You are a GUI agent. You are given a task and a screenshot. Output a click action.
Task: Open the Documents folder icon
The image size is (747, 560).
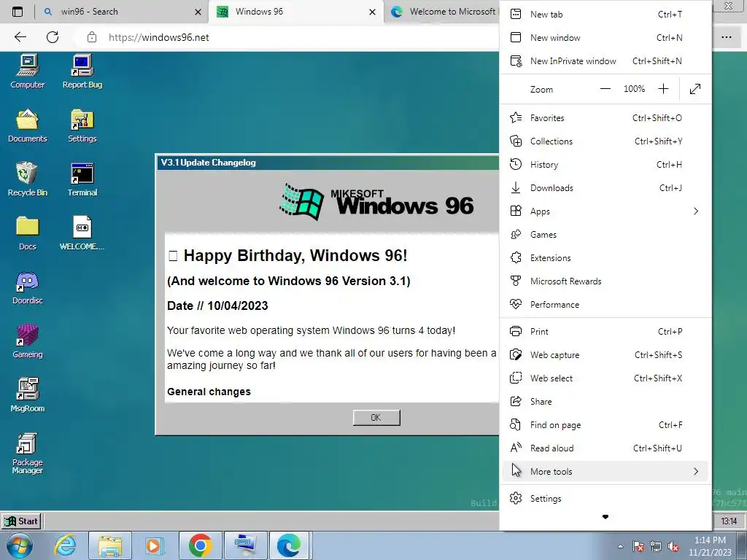click(27, 125)
